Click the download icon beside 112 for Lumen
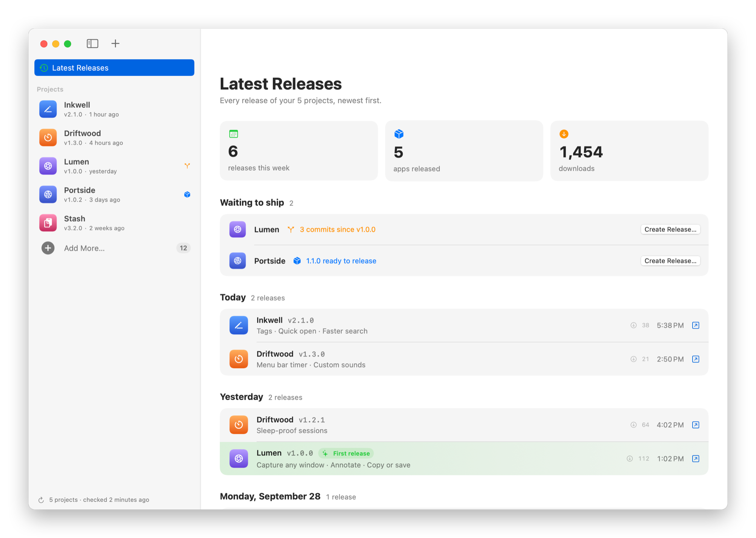This screenshot has height=538, width=756. [630, 459]
